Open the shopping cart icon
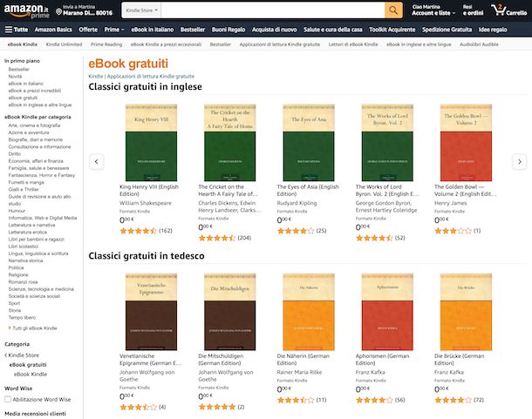This screenshot has height=419, width=532. [x=498, y=10]
